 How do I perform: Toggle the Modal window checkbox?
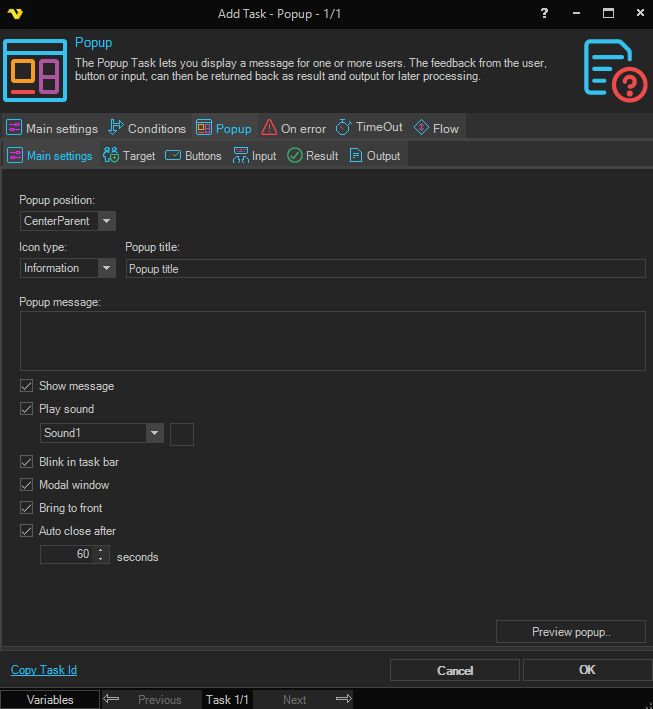pyautogui.click(x=27, y=485)
